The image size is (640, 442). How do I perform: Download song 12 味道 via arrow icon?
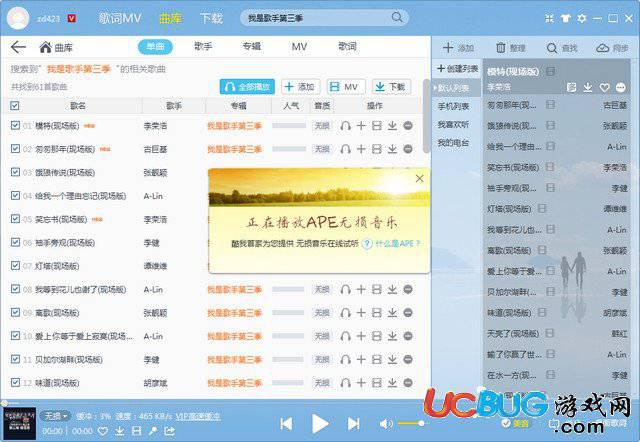[392, 383]
